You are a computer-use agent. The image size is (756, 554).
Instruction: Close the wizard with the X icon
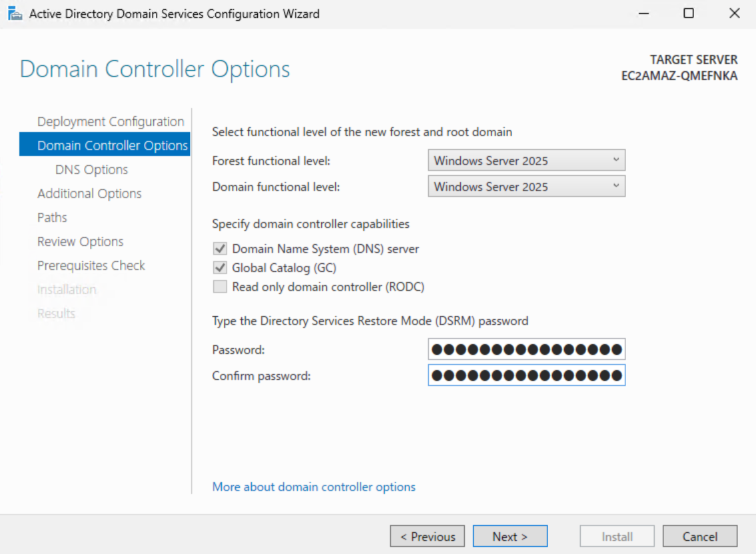(x=734, y=13)
